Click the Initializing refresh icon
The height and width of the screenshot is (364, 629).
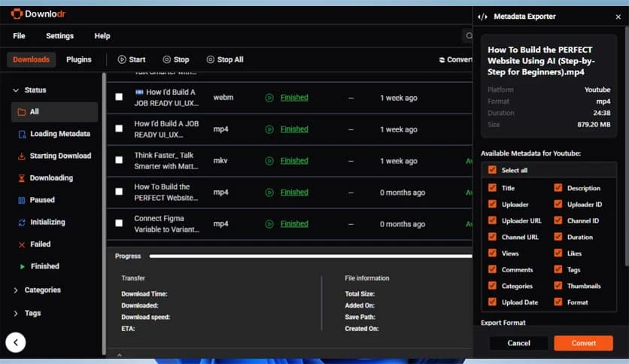[22, 222]
